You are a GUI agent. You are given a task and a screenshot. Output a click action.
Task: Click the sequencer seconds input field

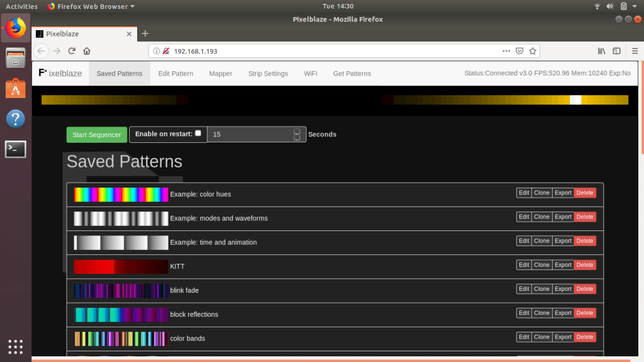[251, 135]
